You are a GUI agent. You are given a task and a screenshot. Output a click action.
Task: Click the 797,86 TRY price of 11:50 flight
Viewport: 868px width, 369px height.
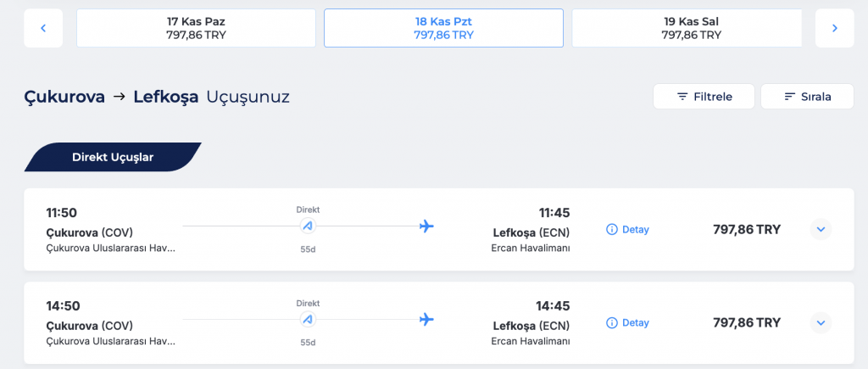[747, 229]
